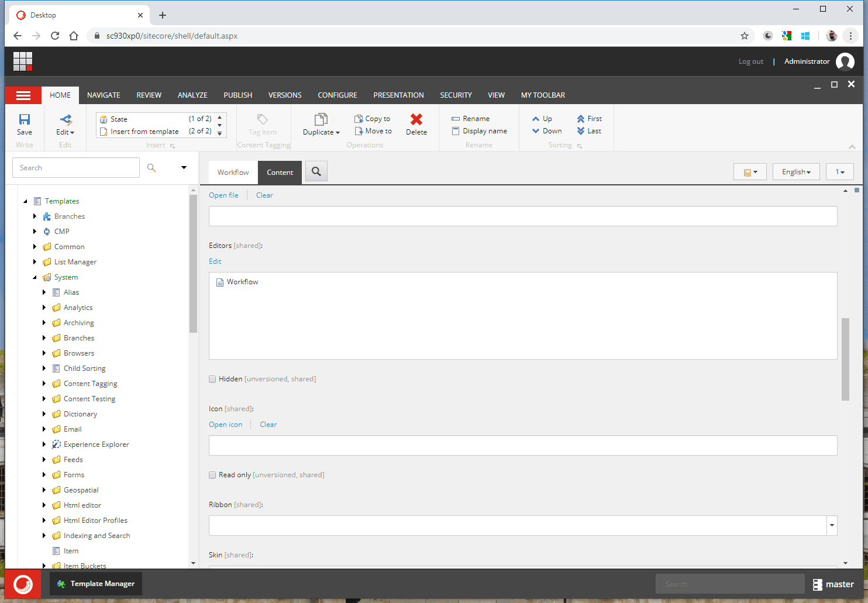Open the English language dropdown
The width and height of the screenshot is (868, 603).
(x=796, y=172)
